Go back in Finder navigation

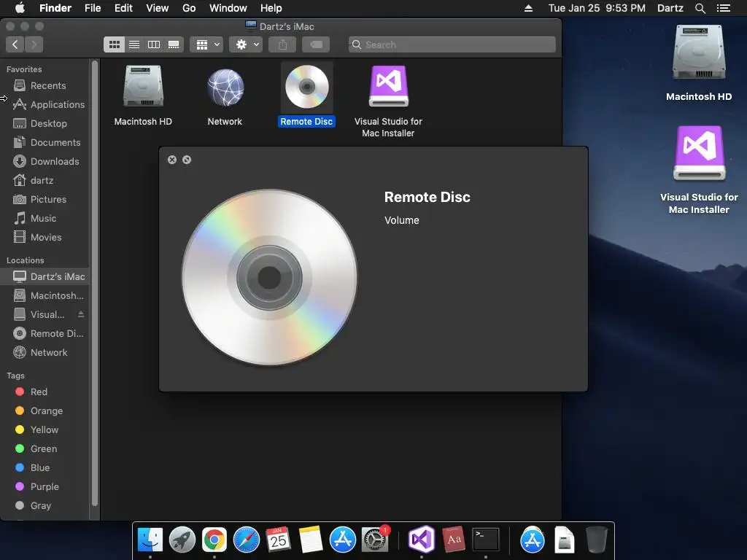coord(15,44)
